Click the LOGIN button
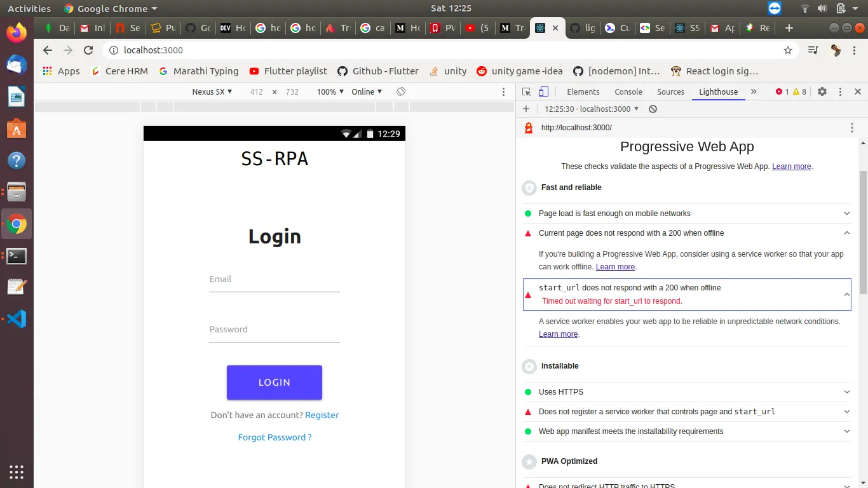The height and width of the screenshot is (488, 868). [275, 383]
